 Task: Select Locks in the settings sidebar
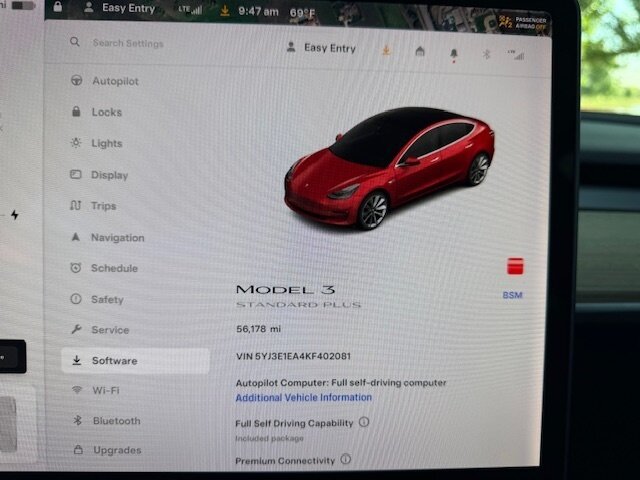point(106,113)
